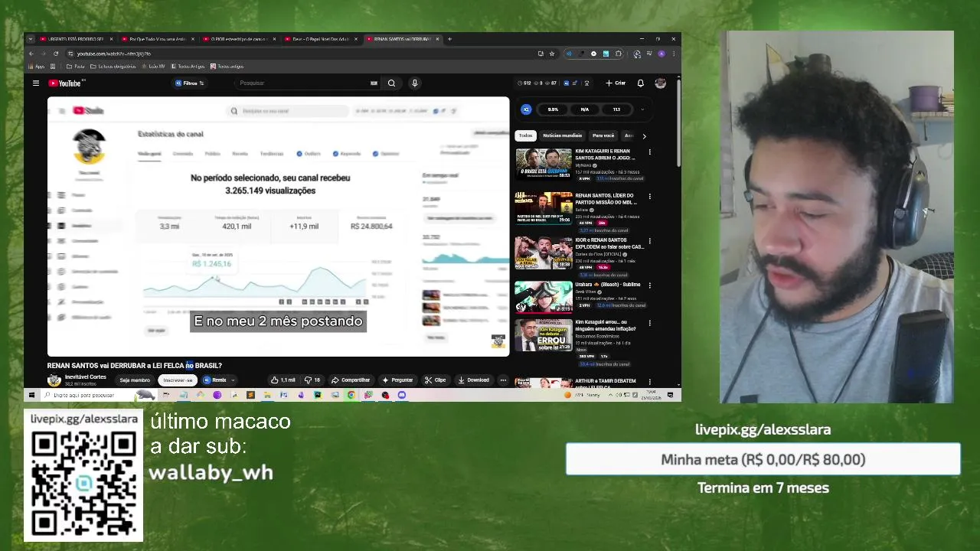Open the YouTube hamburger guide menu
This screenshot has width=980, height=551.
point(35,83)
